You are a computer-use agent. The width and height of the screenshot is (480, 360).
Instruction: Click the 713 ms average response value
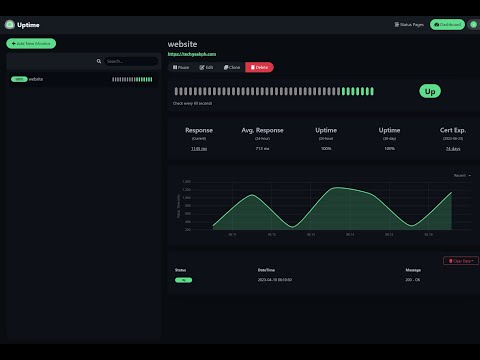pos(262,149)
